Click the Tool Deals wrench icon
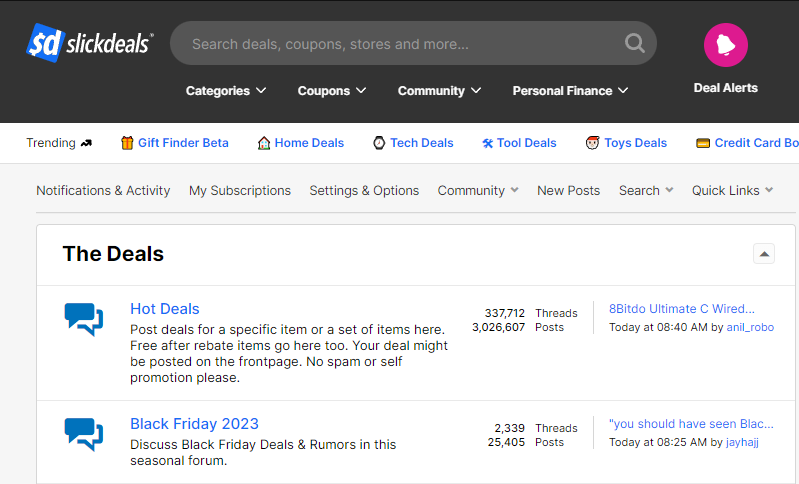 (x=487, y=143)
